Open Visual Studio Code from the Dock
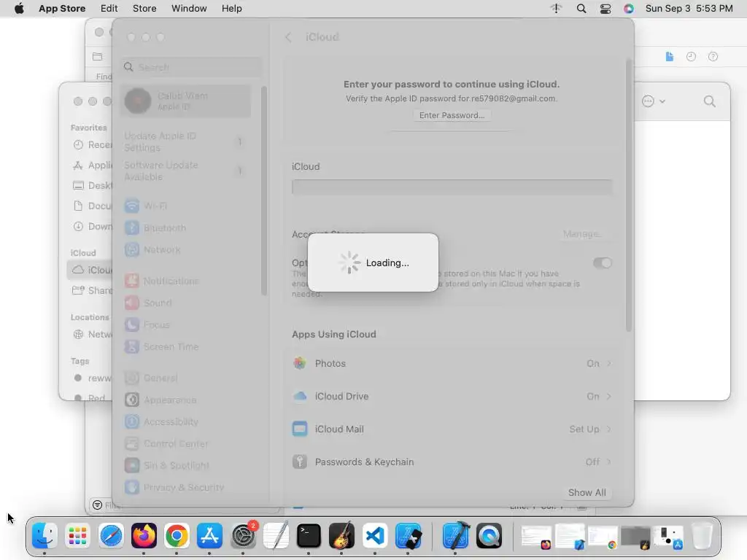 tap(375, 536)
